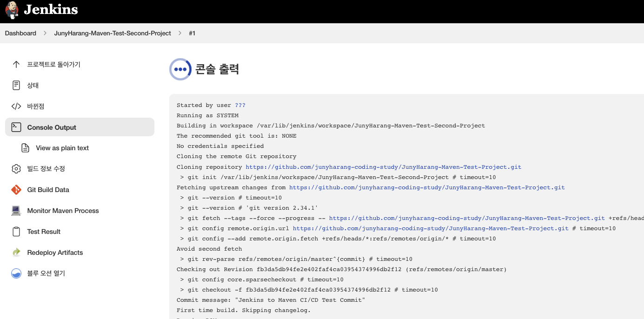Open the ??? user link
Image resolution: width=644 pixels, height=319 pixels.
(240, 105)
